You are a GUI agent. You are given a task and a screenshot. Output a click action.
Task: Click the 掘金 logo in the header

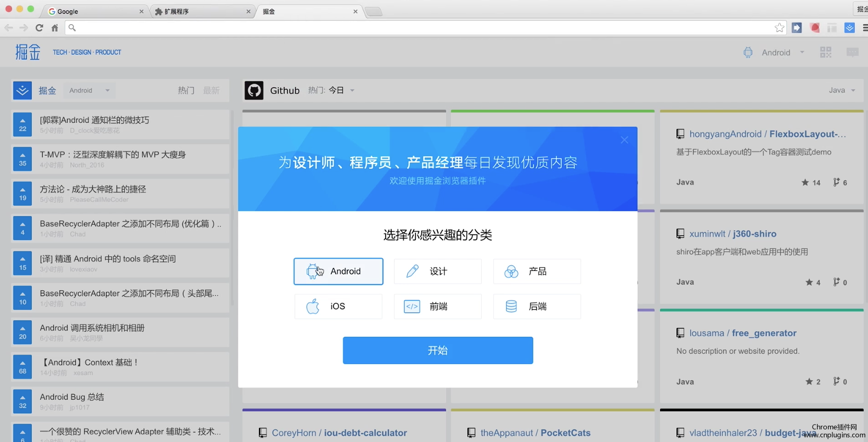28,52
